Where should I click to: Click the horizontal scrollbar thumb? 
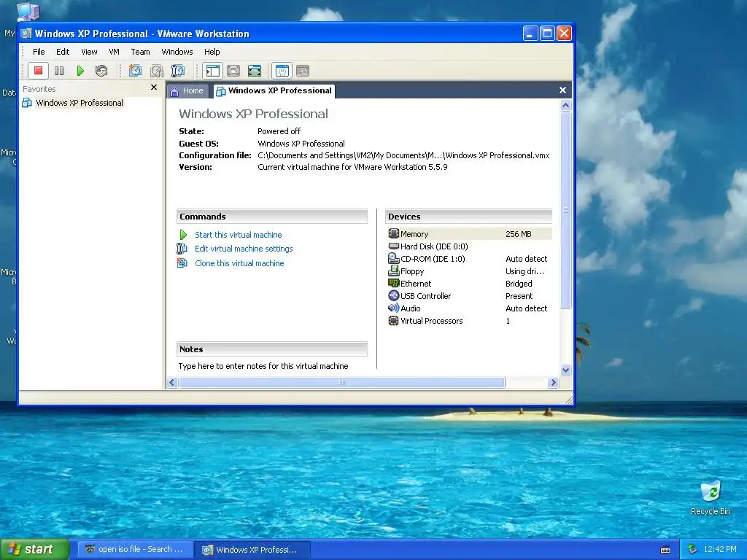point(341,382)
